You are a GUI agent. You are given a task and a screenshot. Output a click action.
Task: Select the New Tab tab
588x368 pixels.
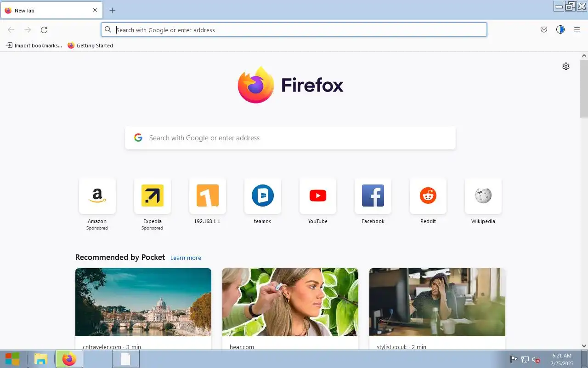(x=51, y=11)
